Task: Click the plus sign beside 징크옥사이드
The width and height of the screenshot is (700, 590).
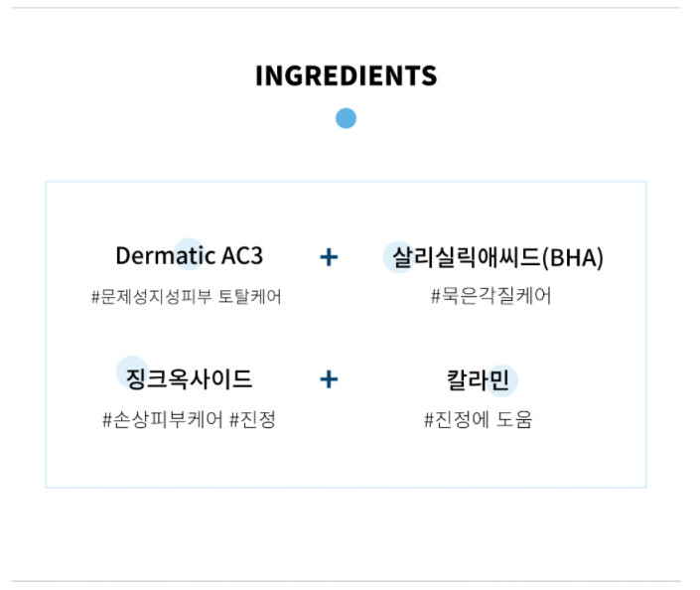Action: (329, 379)
